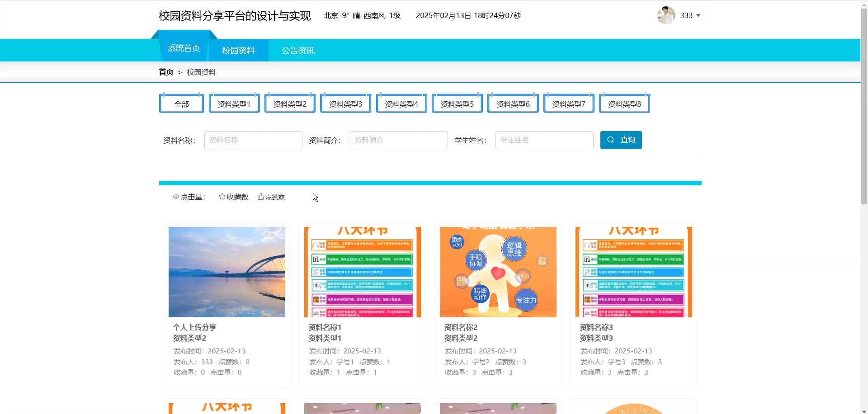Click the 首页 breadcrumb link
Viewport: 868px width, 414px height.
166,72
